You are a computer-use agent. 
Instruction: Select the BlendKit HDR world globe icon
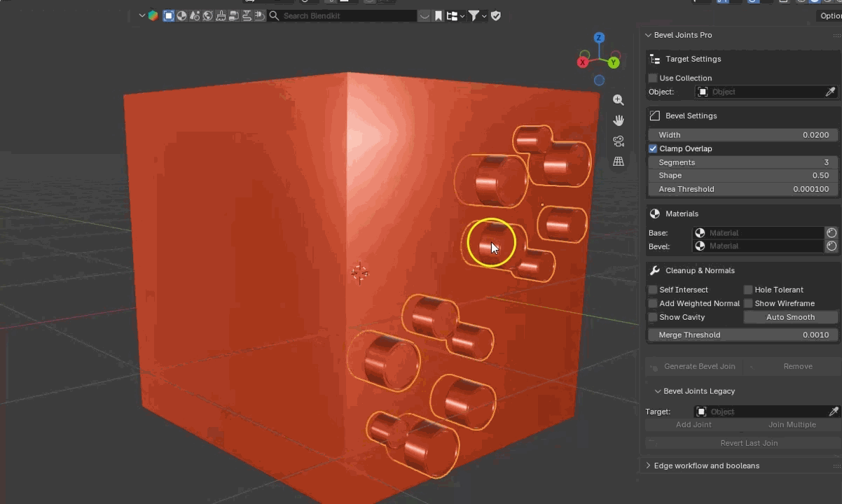[x=208, y=15]
